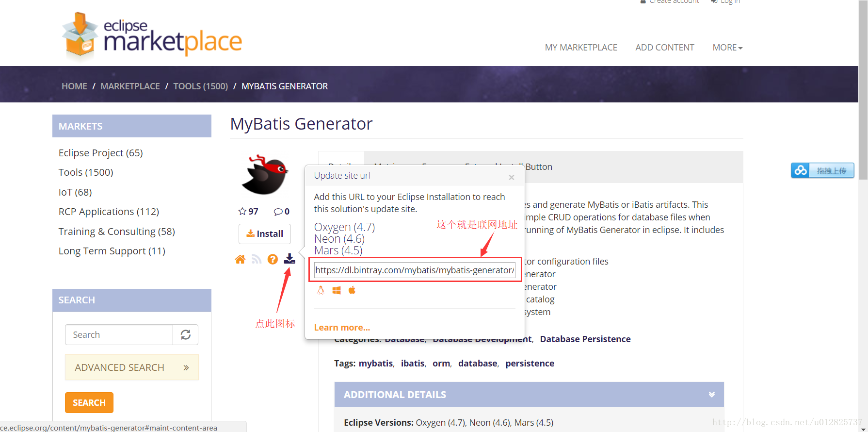The width and height of the screenshot is (868, 432).
Task: Select Training & Consulting (58) market
Action: pyautogui.click(x=117, y=232)
